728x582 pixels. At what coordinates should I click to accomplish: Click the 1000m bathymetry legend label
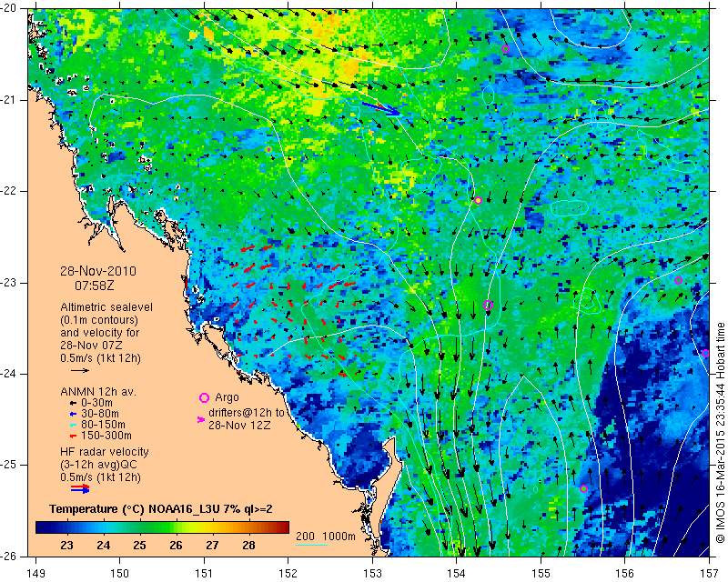click(339, 537)
